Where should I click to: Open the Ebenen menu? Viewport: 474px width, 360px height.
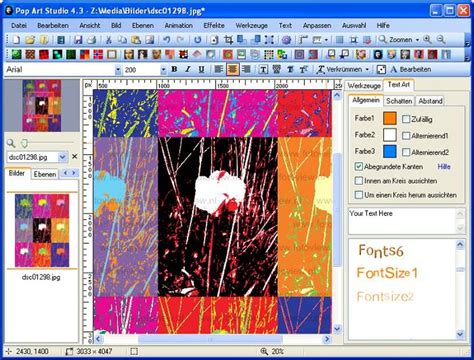(x=143, y=25)
